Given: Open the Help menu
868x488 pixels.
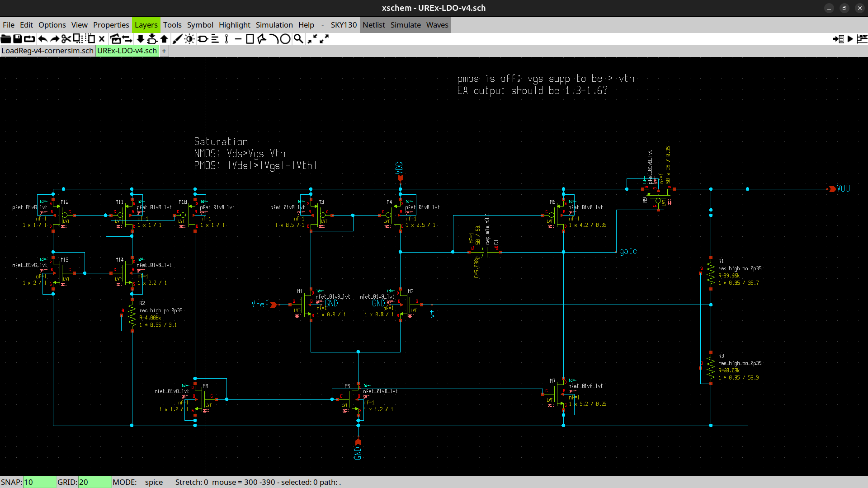Looking at the screenshot, I should 306,25.
